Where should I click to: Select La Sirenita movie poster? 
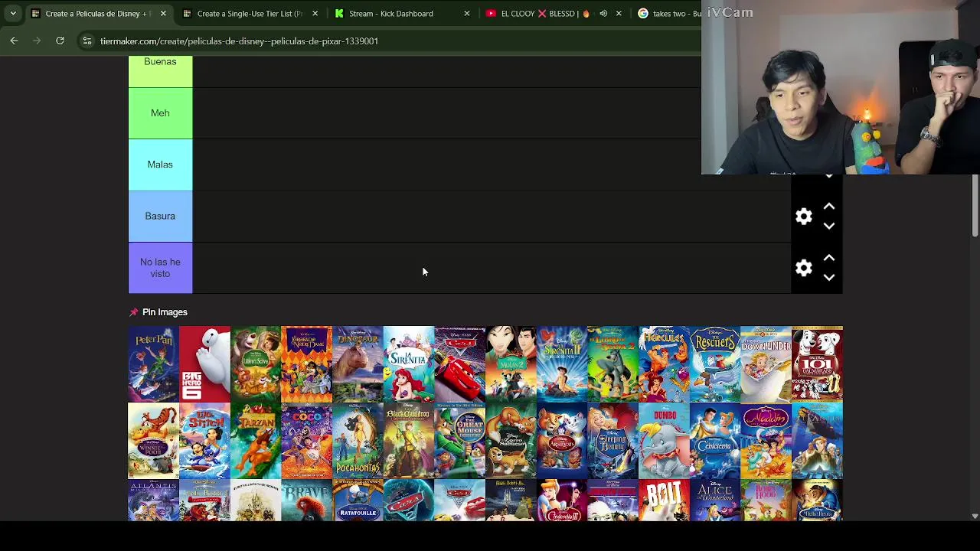pos(408,364)
